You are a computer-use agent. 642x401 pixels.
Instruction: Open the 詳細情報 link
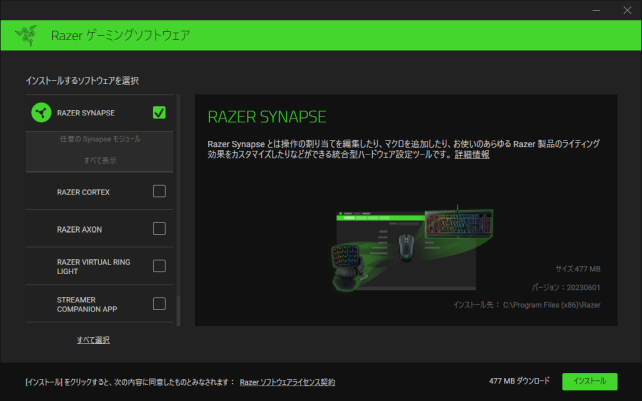[472, 155]
